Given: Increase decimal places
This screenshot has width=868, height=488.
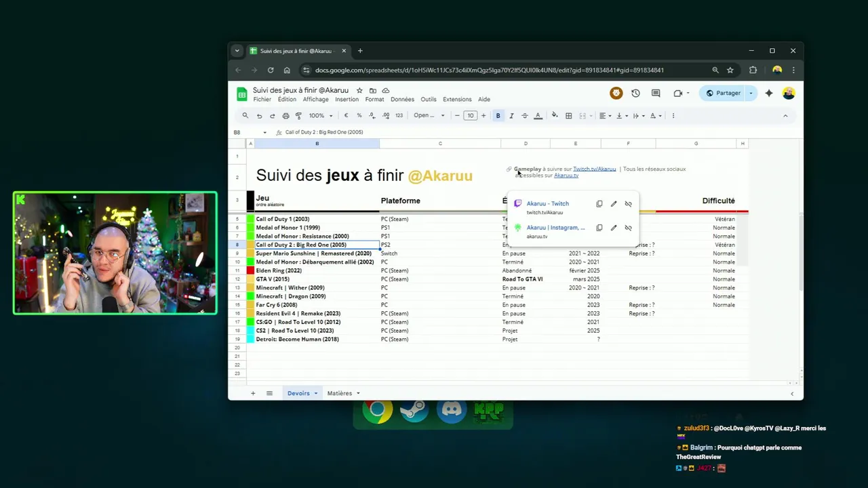Looking at the screenshot, I should 385,116.
